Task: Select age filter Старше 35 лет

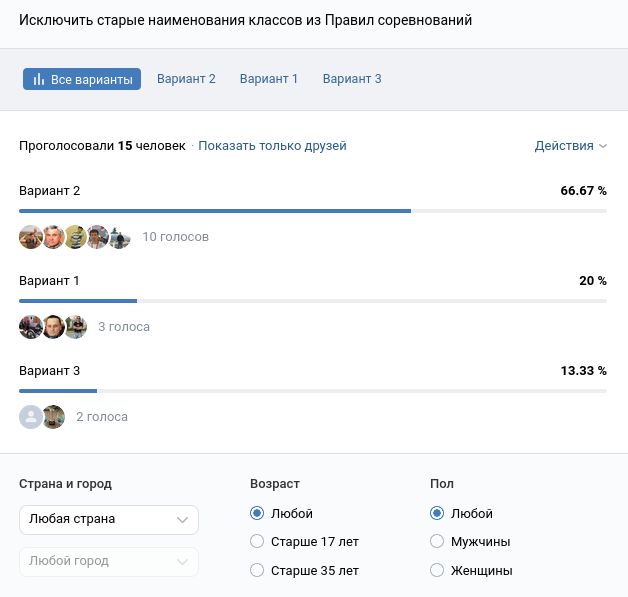Action: click(257, 571)
